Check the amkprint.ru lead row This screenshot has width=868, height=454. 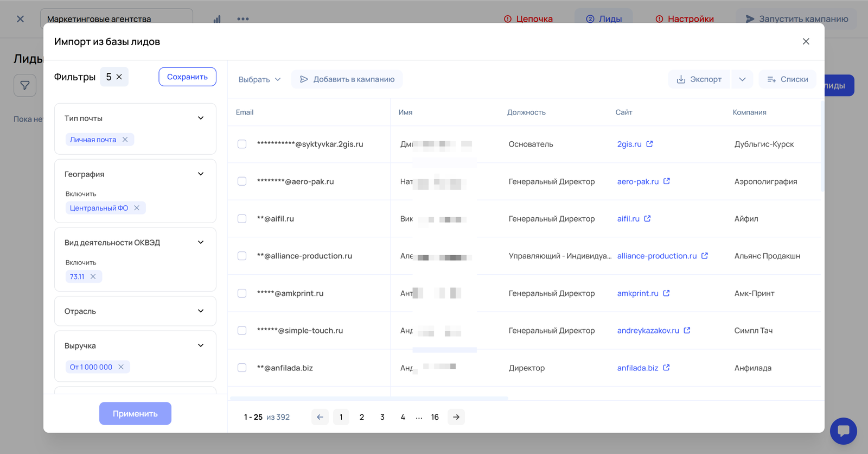point(242,293)
